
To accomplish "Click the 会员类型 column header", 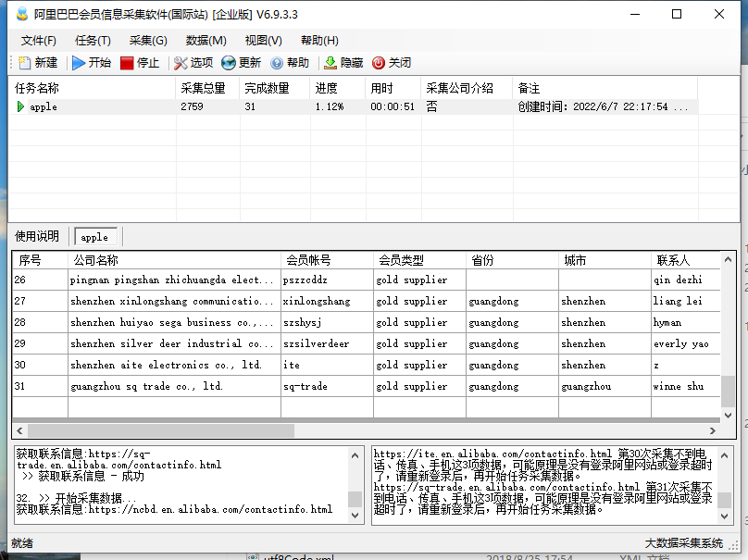I will tap(419, 260).
